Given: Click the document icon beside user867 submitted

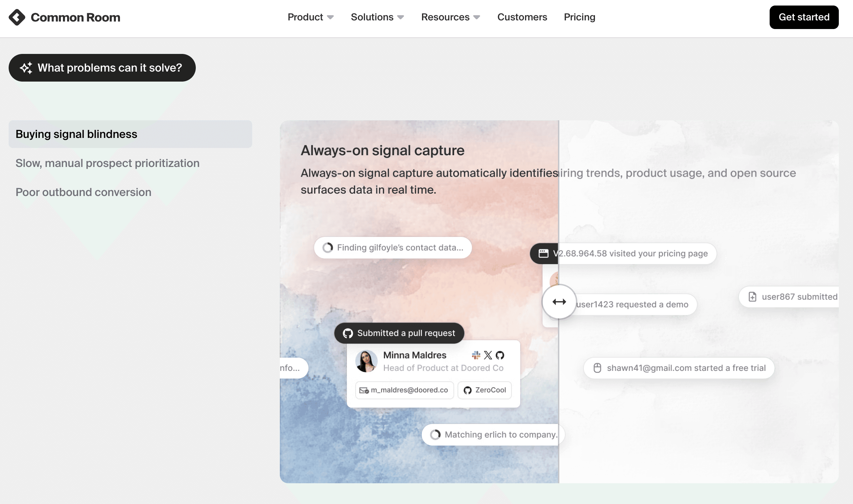Looking at the screenshot, I should tap(752, 297).
